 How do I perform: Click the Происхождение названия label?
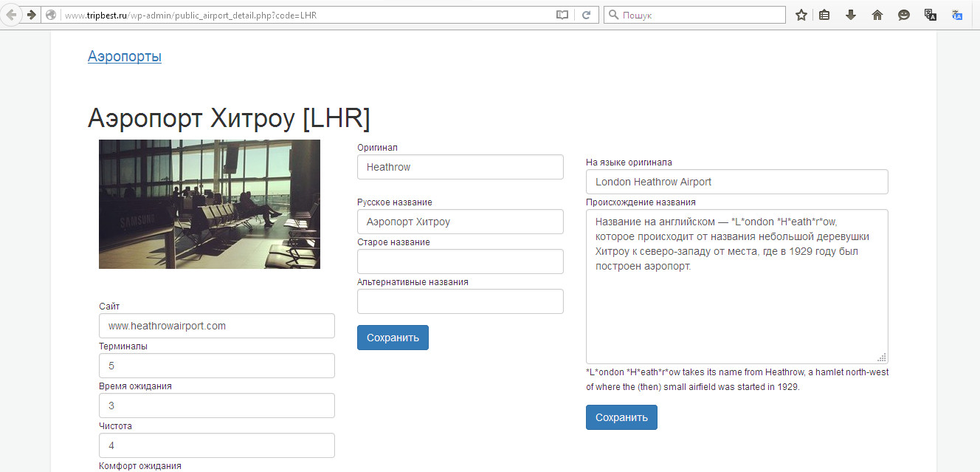[641, 202]
